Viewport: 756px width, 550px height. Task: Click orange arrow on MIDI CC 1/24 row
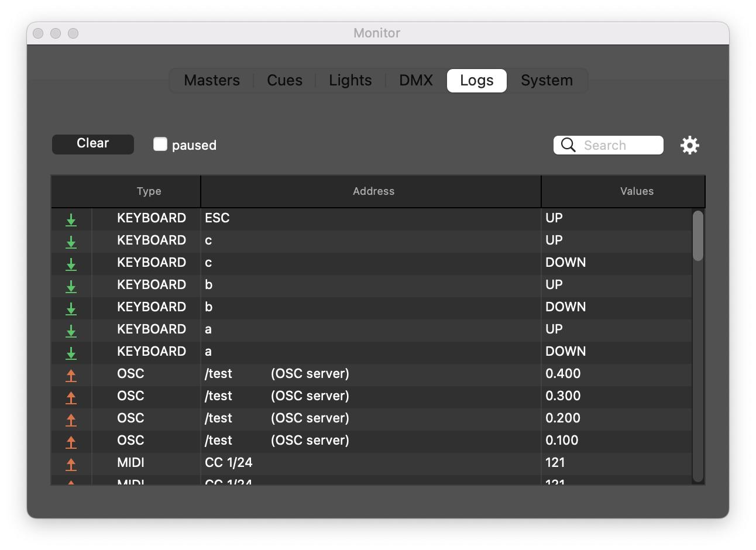[x=71, y=464]
